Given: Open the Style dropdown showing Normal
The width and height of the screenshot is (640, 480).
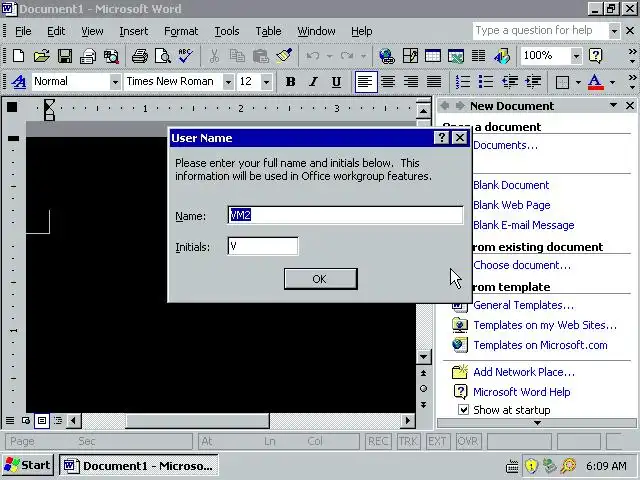Looking at the screenshot, I should [x=115, y=82].
